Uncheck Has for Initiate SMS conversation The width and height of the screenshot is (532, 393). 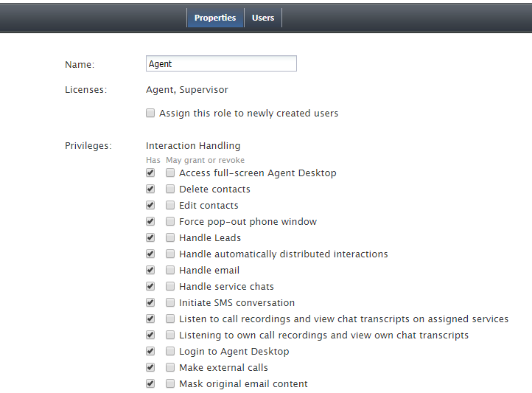[150, 302]
